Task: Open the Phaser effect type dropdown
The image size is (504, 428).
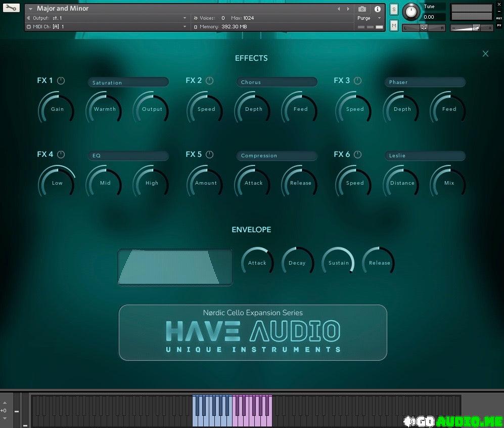Action: click(425, 82)
